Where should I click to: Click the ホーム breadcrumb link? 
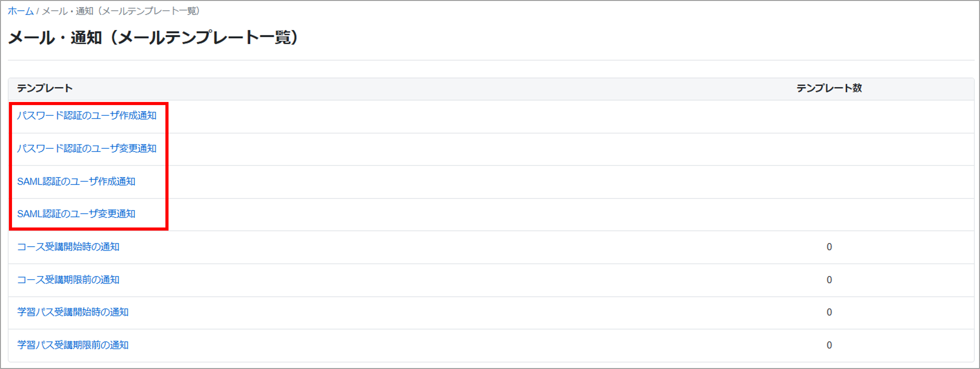tap(20, 11)
